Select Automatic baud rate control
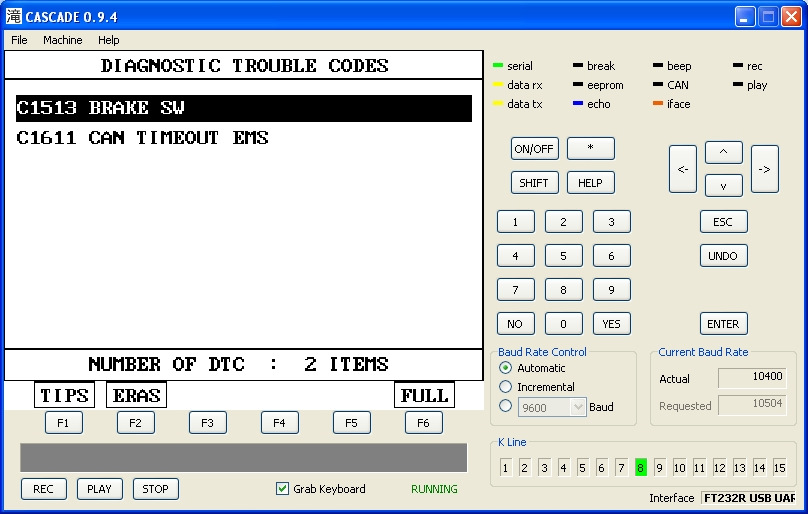 click(506, 368)
